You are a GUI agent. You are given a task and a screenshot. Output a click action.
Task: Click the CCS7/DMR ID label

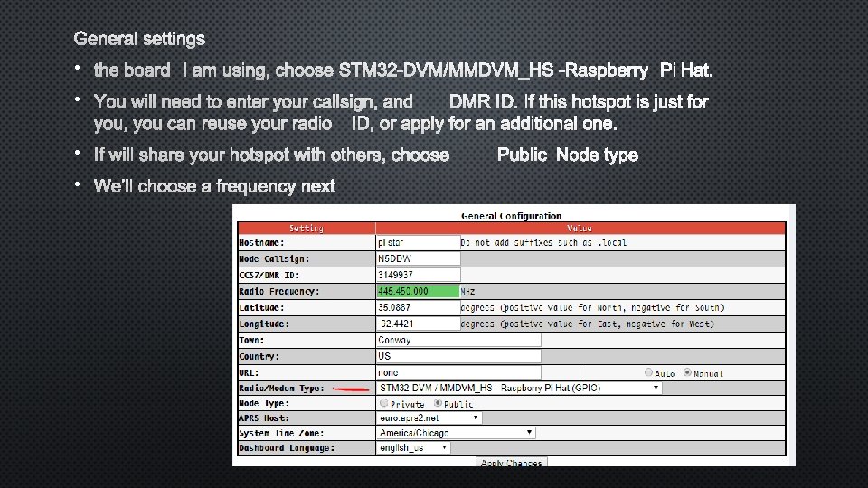pyautogui.click(x=269, y=275)
